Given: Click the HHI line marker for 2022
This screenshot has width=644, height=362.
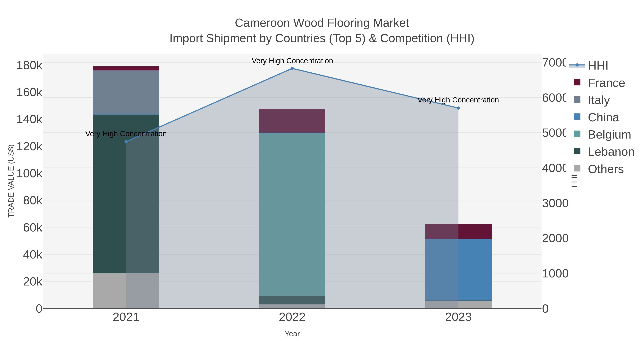Looking at the screenshot, I should point(292,68).
